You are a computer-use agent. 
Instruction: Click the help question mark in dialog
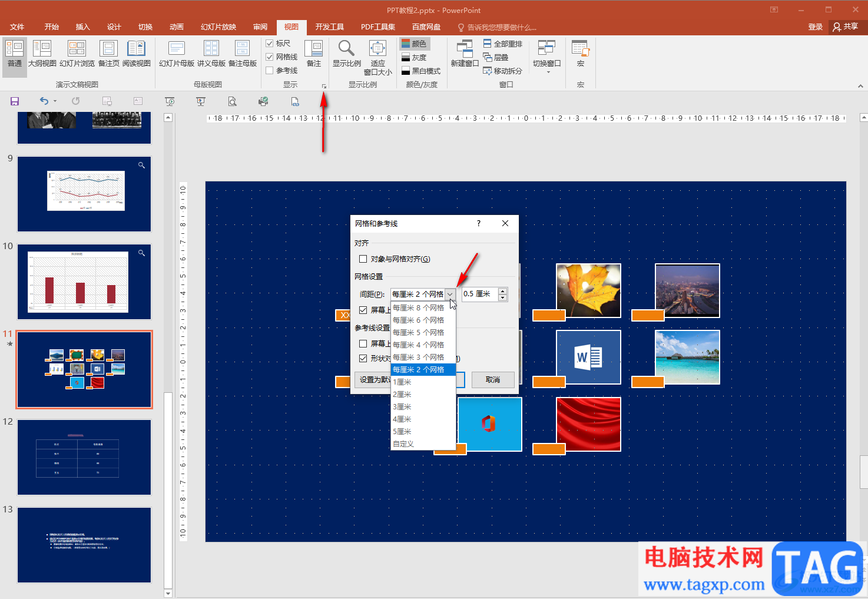[479, 223]
